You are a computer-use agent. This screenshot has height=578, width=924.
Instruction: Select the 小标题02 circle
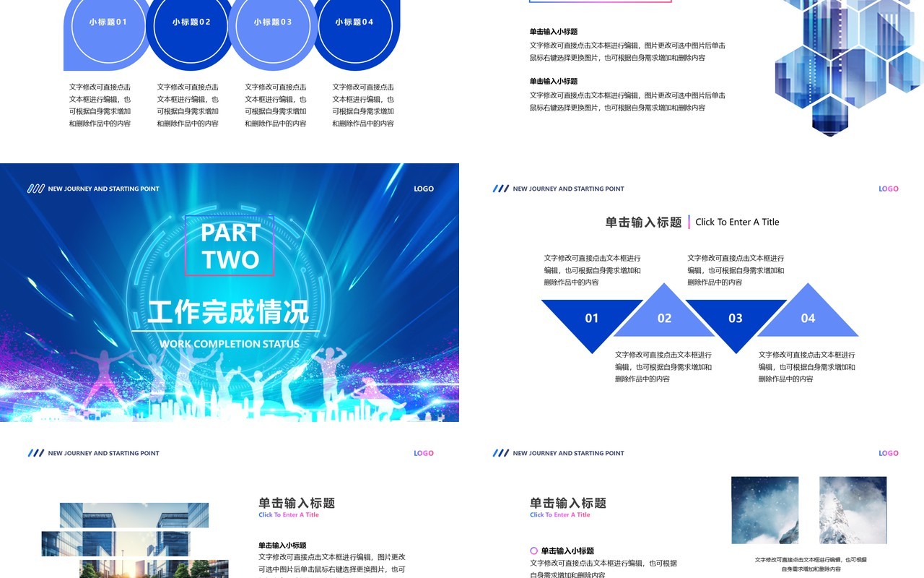[191, 26]
